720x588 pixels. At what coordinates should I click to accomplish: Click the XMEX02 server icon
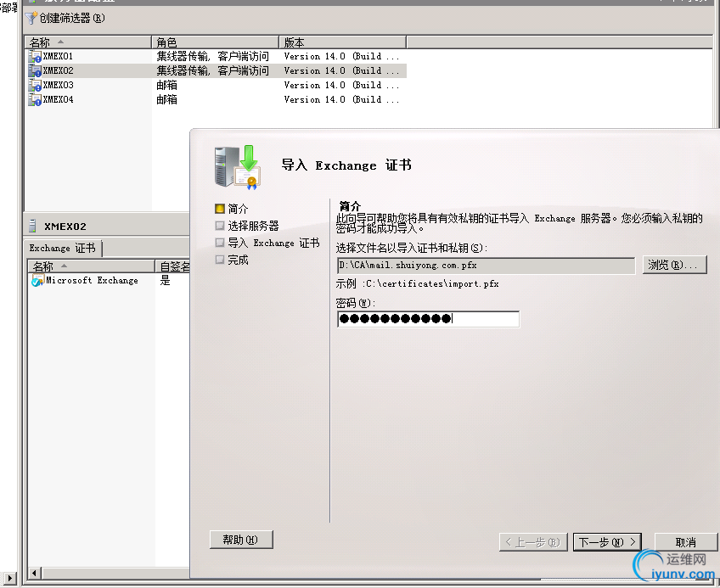coord(34,70)
